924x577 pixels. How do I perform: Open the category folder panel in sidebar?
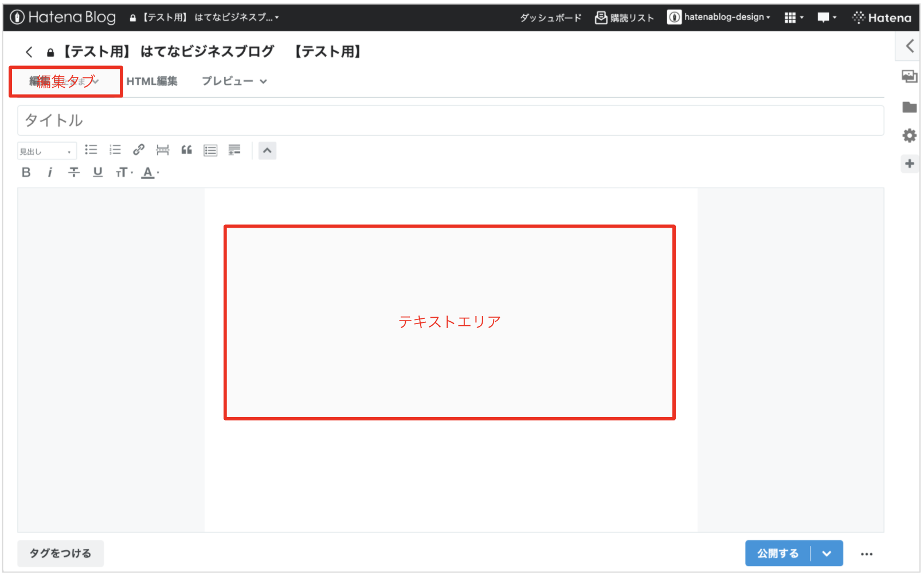coord(909,107)
